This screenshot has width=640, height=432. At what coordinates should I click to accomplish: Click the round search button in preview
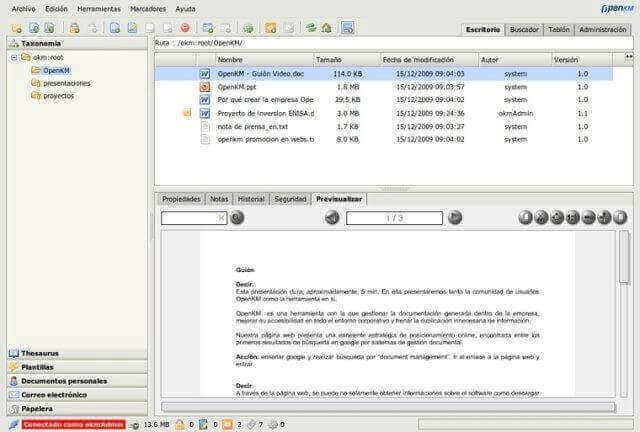click(237, 218)
